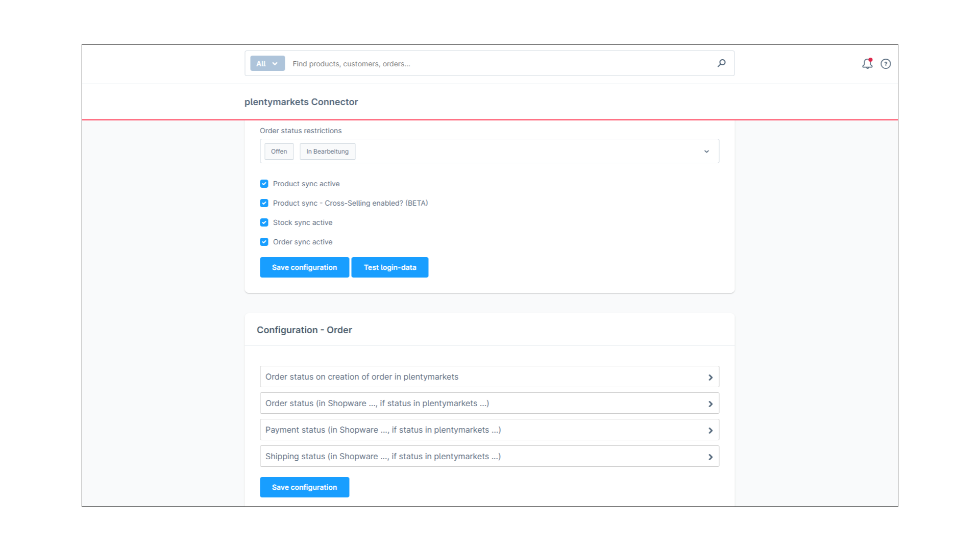The width and height of the screenshot is (980, 551).
Task: Click the Test login-data button
Action: click(390, 267)
